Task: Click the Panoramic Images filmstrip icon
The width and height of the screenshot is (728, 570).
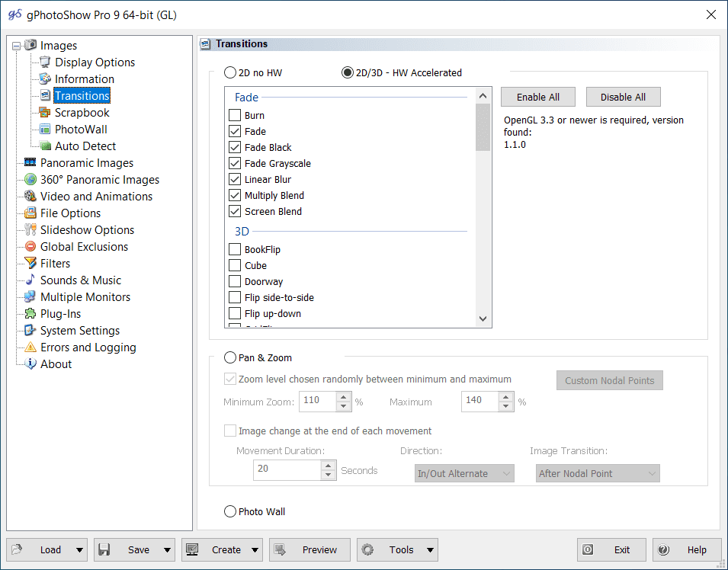Action: point(30,162)
